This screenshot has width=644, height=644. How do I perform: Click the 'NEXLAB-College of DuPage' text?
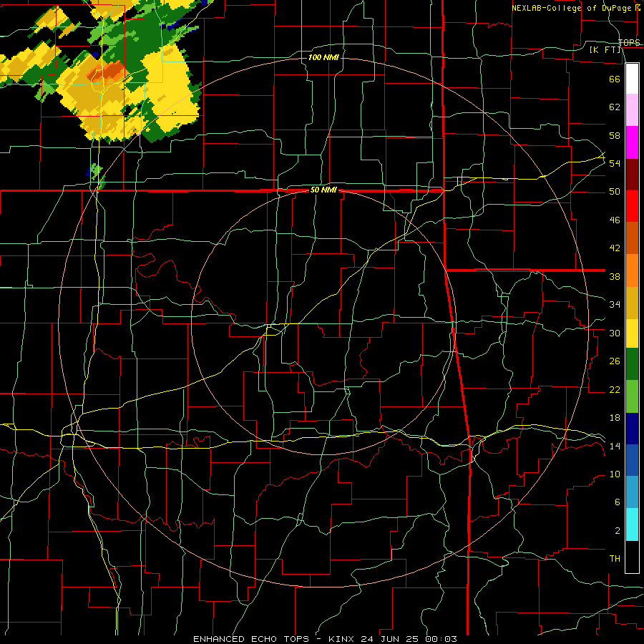click(x=573, y=8)
